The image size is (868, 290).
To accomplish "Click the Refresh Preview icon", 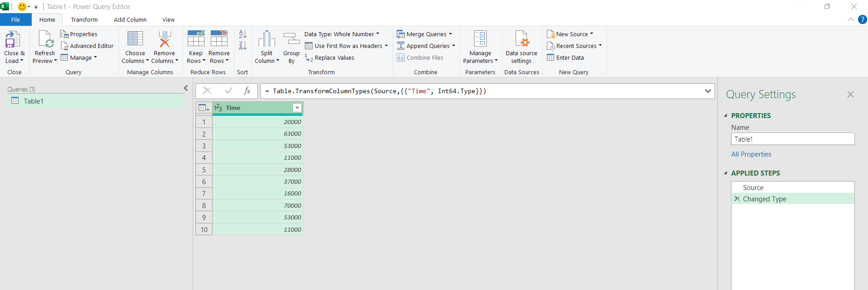I will pos(46,39).
